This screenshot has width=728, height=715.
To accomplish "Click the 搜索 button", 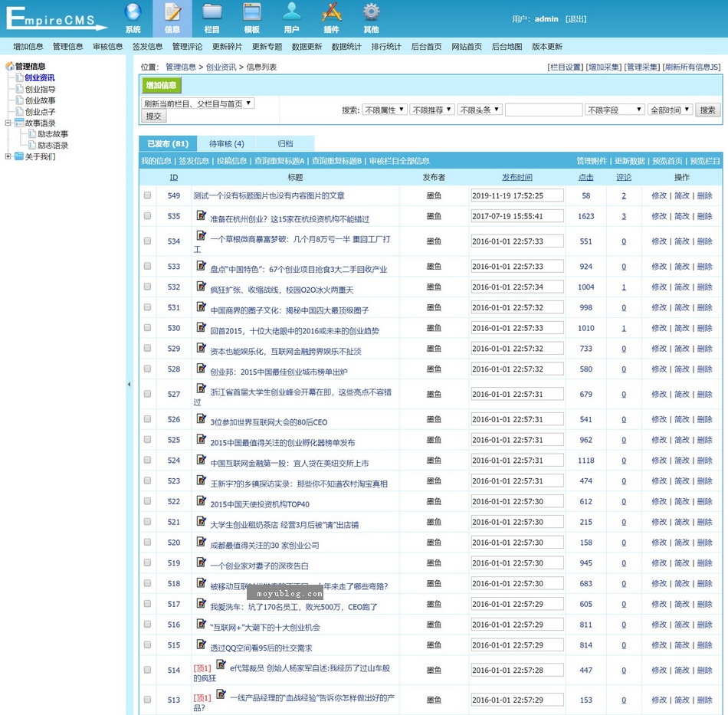I will 707,110.
